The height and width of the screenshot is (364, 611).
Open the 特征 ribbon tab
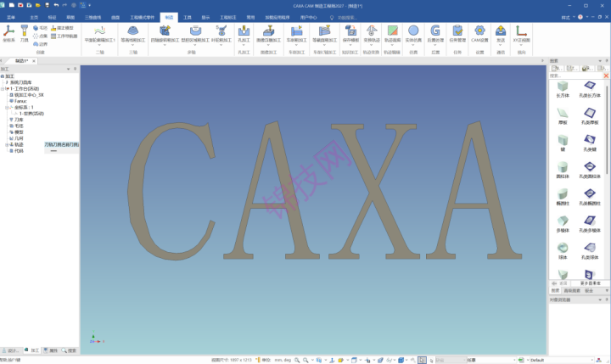(53, 18)
